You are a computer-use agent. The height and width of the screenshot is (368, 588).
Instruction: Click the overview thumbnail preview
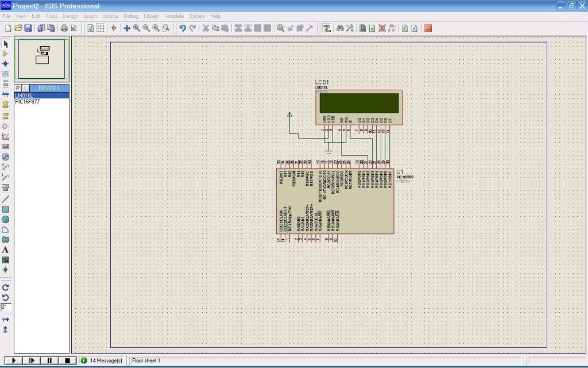tap(42, 59)
